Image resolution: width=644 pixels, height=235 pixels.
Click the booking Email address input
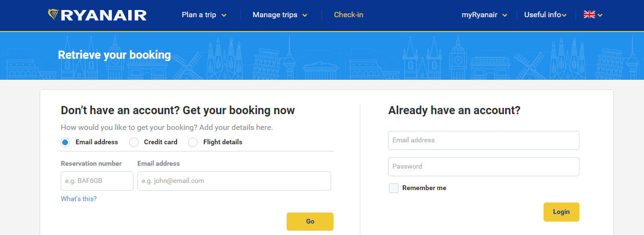[x=234, y=181]
